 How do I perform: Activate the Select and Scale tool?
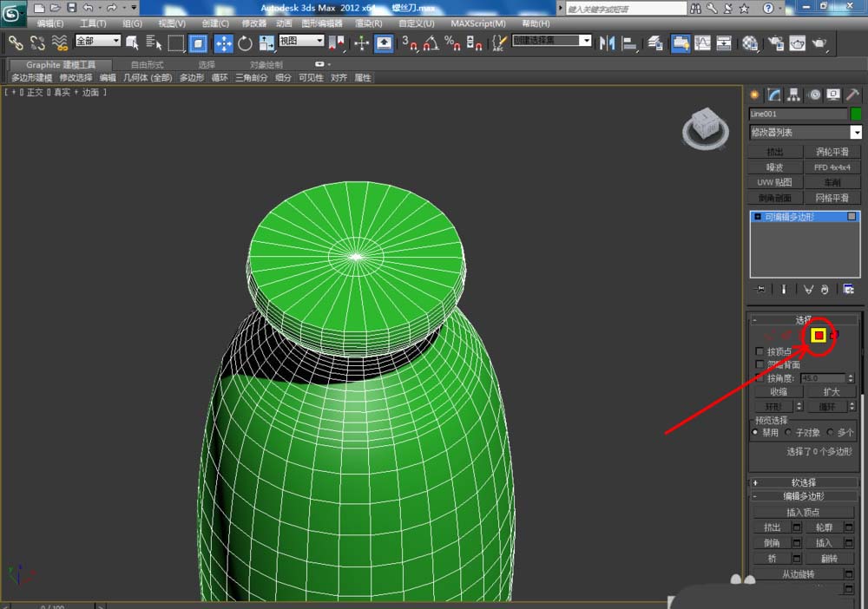point(266,43)
